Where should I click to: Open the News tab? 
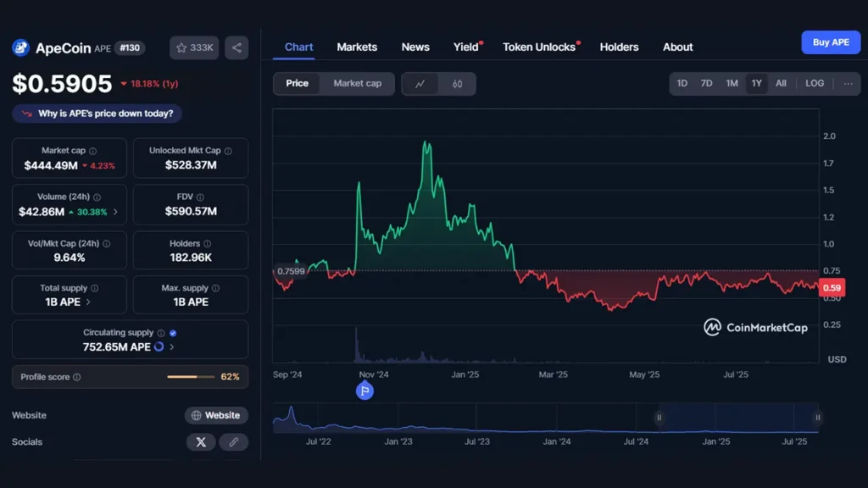[x=415, y=47]
